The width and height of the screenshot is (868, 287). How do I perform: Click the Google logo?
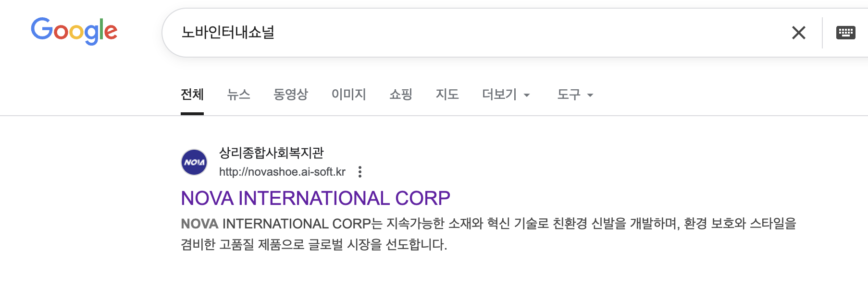pos(74,31)
